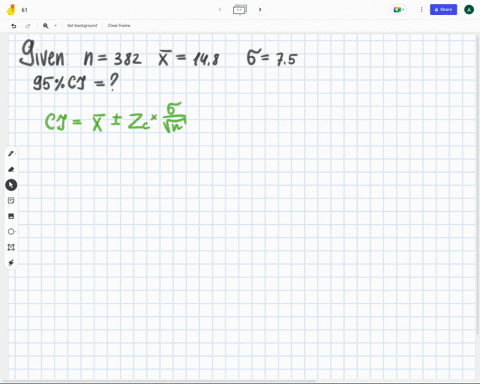
Task: Open the more actions menu
Action: click(x=421, y=10)
